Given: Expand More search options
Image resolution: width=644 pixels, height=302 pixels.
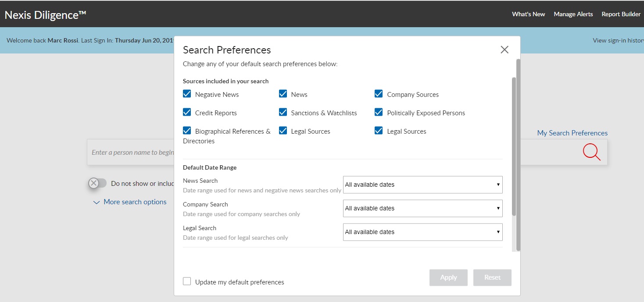Looking at the screenshot, I should click(130, 202).
